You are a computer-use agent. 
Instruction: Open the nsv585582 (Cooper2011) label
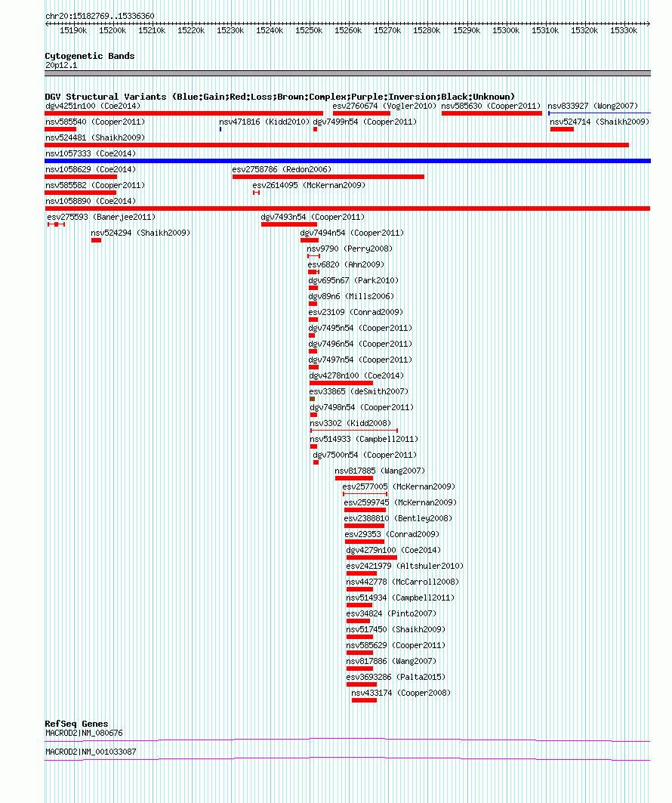95,185
